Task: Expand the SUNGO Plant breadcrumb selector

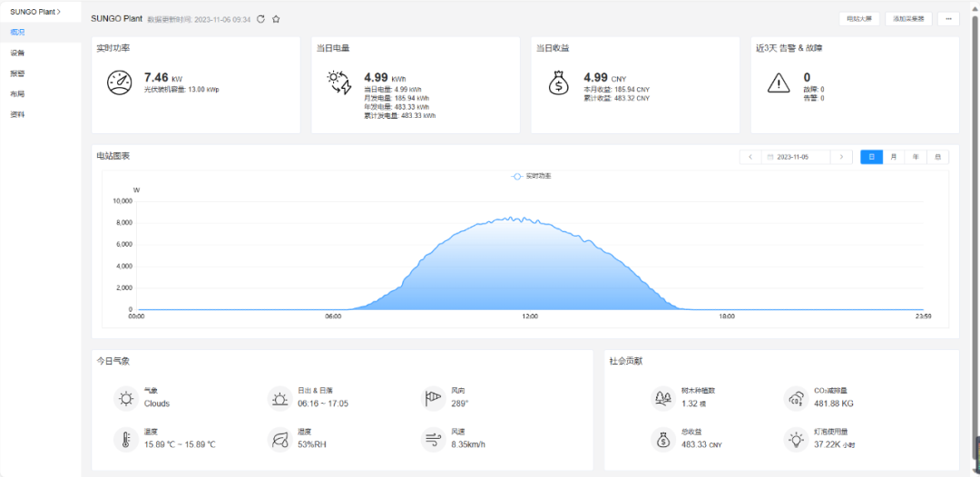Action: coord(35,12)
